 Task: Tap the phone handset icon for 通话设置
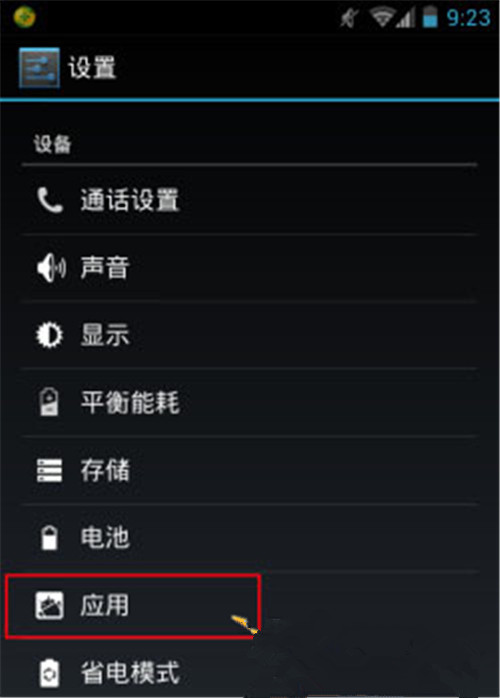pyautogui.click(x=50, y=200)
